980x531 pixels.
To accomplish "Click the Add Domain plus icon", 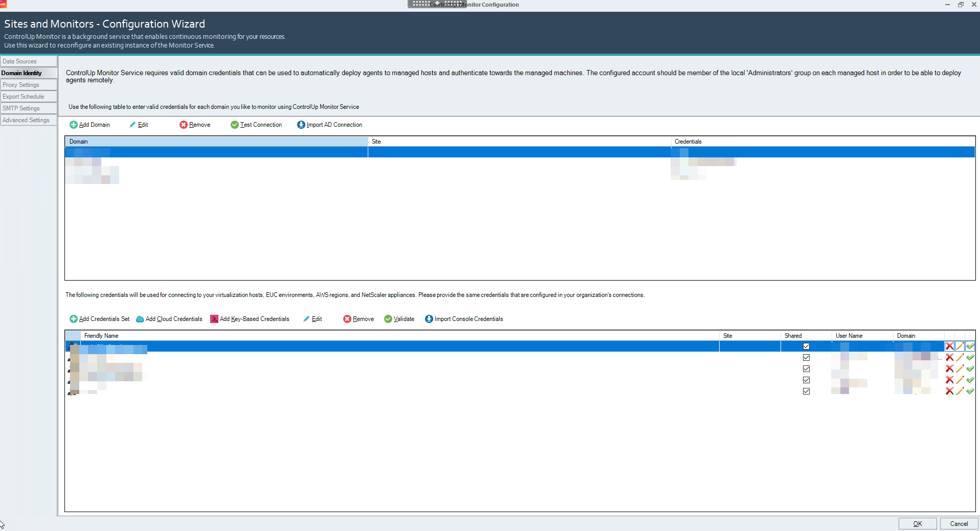I will click(74, 125).
